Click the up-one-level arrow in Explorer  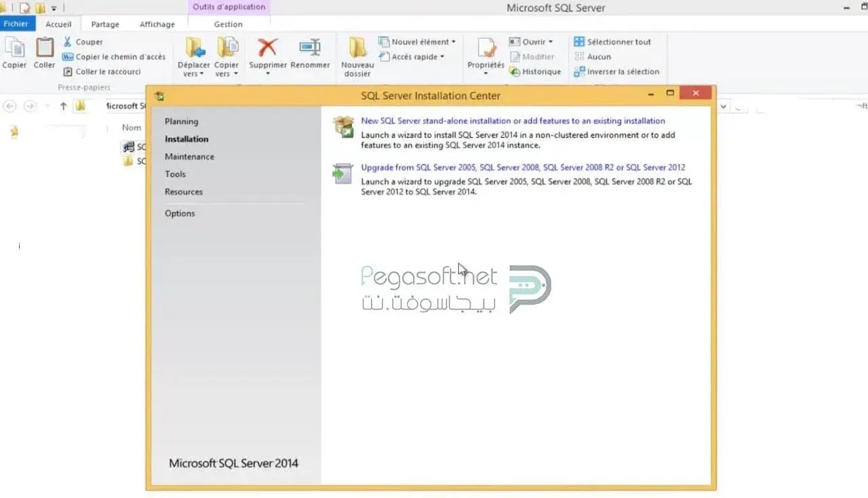click(x=63, y=106)
